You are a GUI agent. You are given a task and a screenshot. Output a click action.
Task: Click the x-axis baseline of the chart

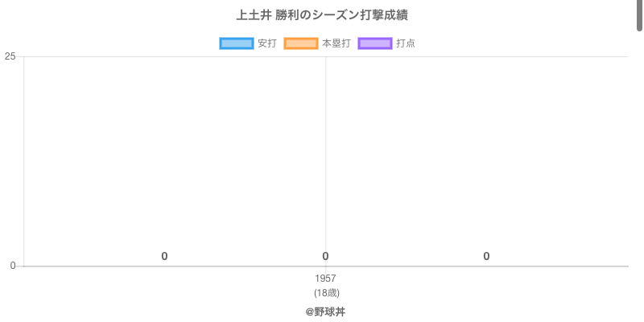click(483, 266)
